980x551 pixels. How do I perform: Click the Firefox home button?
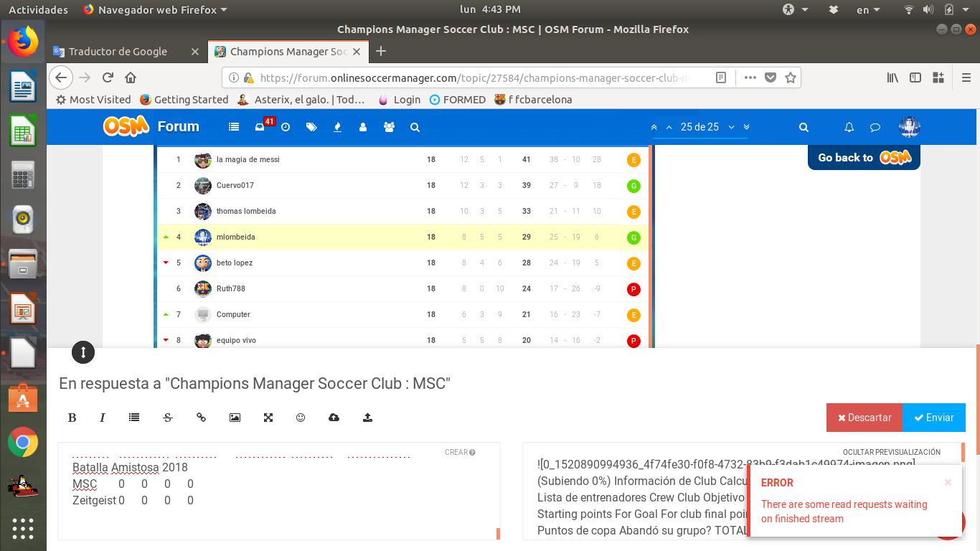131,77
